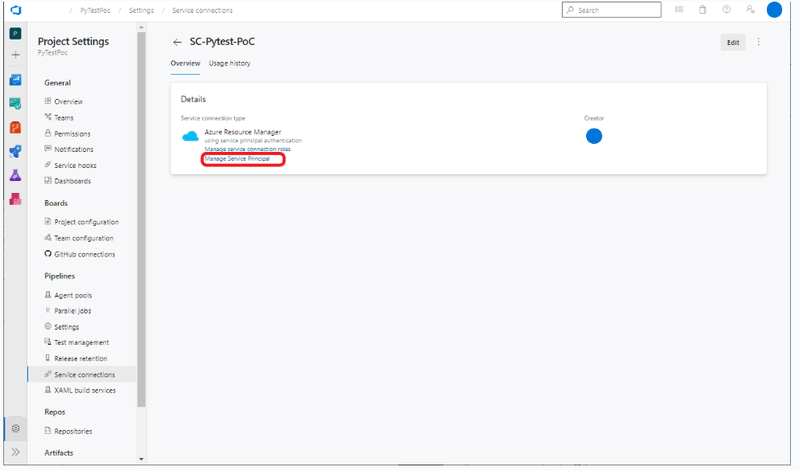800x471 pixels.
Task: Click the creator avatar circle
Action: pos(594,136)
